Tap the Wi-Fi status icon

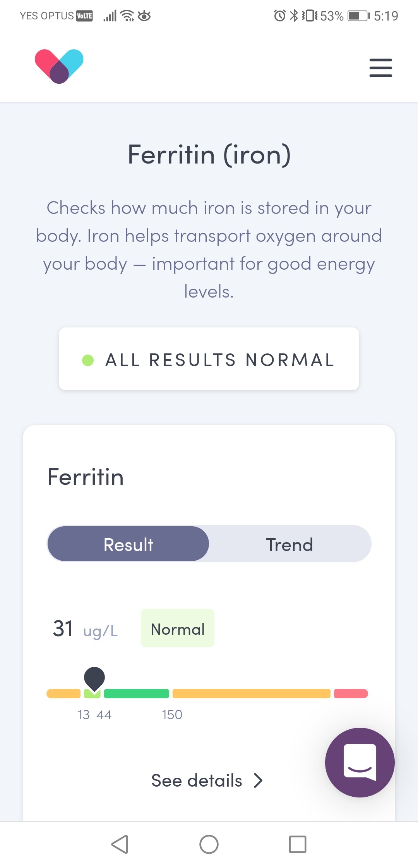click(x=127, y=16)
